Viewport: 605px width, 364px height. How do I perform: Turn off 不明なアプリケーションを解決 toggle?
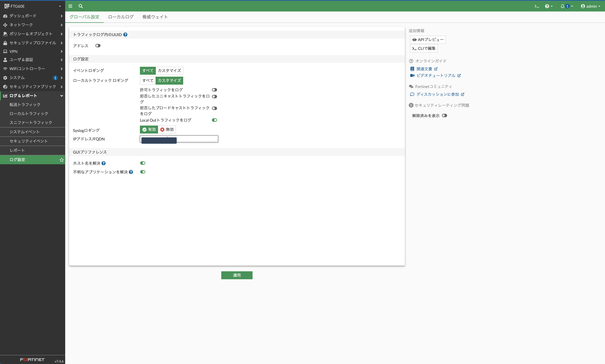point(143,172)
